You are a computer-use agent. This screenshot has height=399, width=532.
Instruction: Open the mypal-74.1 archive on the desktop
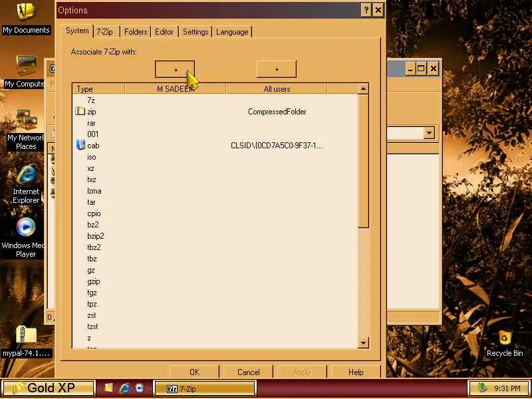tap(26, 341)
